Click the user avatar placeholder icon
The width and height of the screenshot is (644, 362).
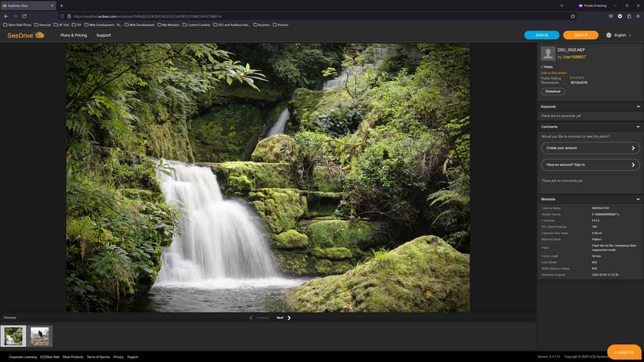tap(548, 53)
